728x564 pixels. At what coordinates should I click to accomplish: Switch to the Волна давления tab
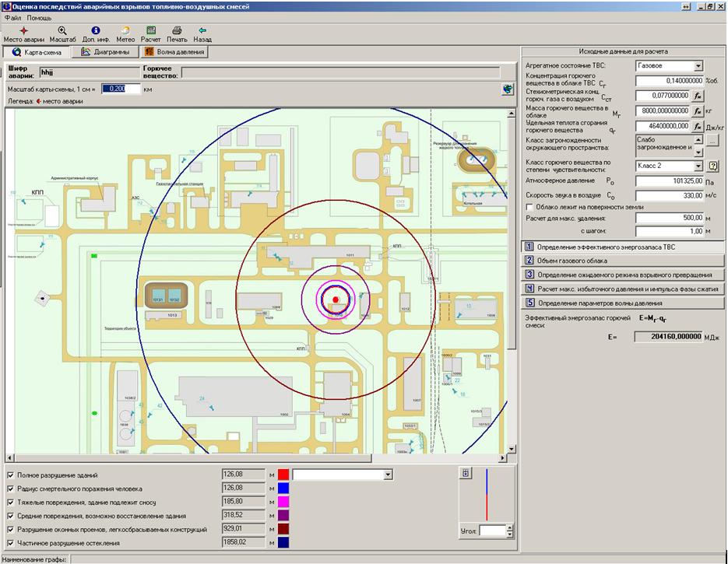point(174,52)
